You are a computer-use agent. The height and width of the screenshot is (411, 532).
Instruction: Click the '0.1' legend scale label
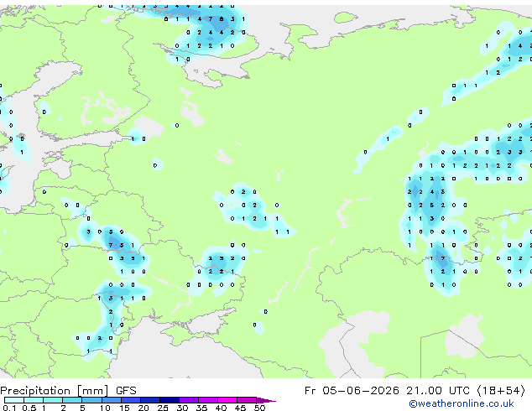coord(9,408)
